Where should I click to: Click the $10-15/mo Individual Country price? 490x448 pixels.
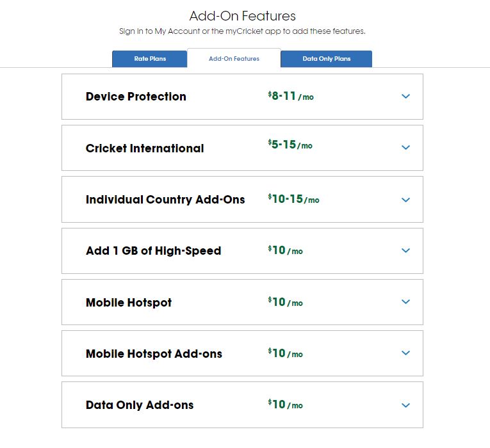point(293,200)
